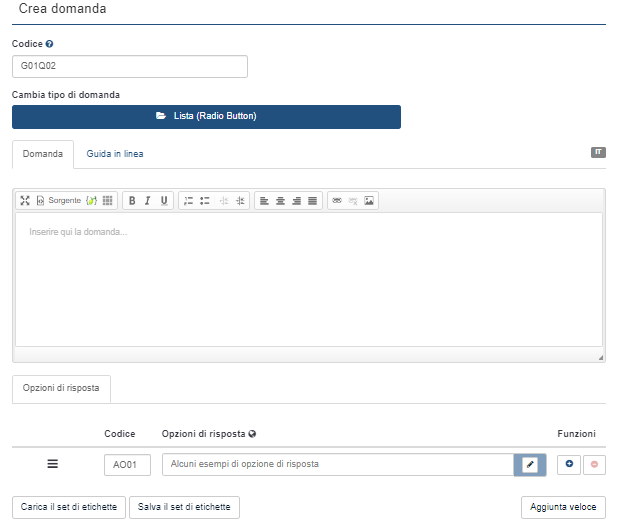Switch editor to Sorgente source view
Image resolution: width=625 pixels, height=525 pixels.
pos(58,201)
